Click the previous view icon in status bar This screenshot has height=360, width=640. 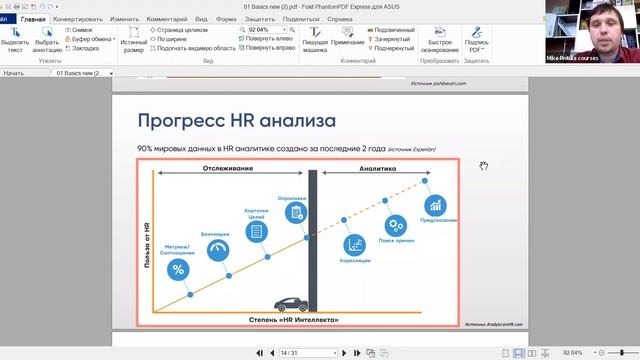371,353
